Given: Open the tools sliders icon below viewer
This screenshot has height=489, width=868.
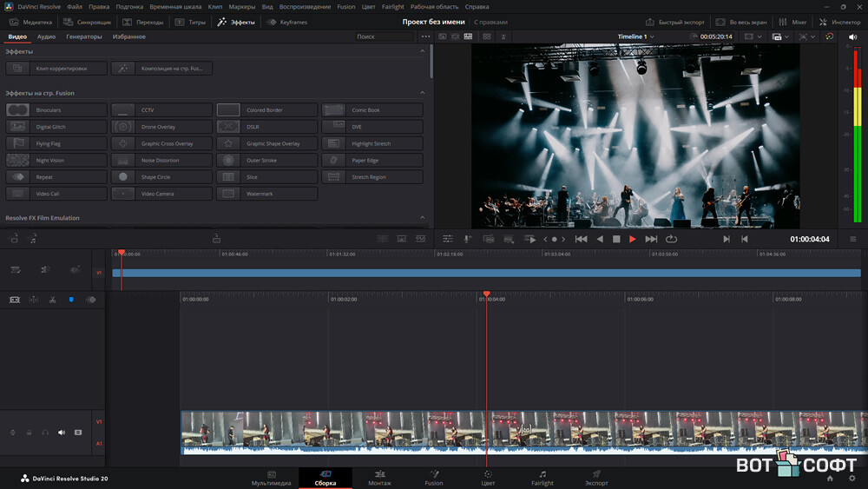Looking at the screenshot, I should tap(448, 239).
